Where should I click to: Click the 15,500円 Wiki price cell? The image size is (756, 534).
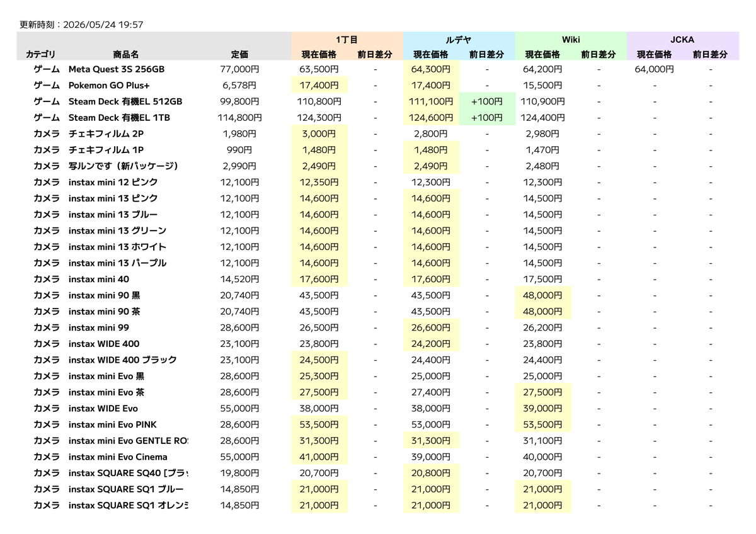pos(542,85)
